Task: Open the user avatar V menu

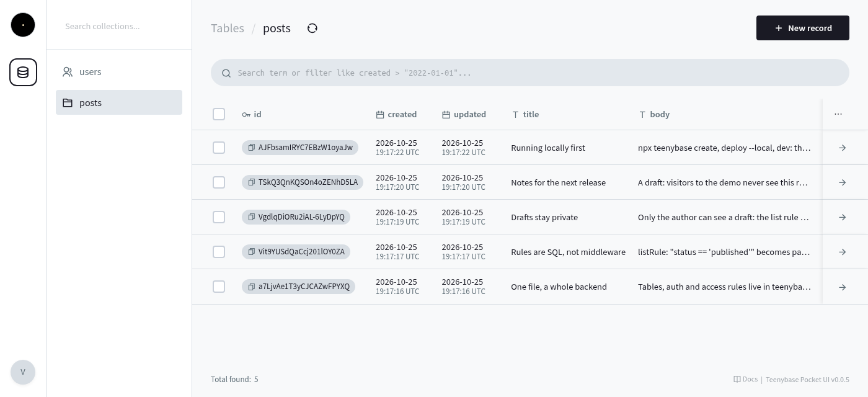Action: (23, 372)
